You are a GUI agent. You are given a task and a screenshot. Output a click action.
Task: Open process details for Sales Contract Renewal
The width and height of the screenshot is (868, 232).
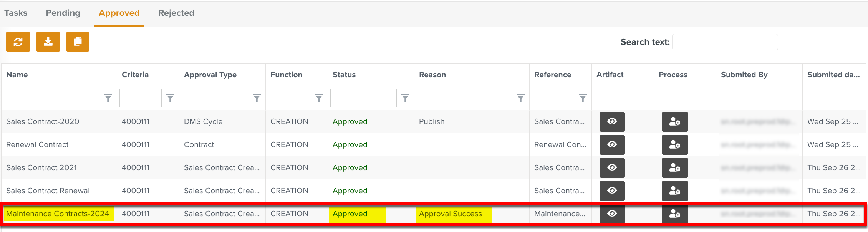point(675,191)
